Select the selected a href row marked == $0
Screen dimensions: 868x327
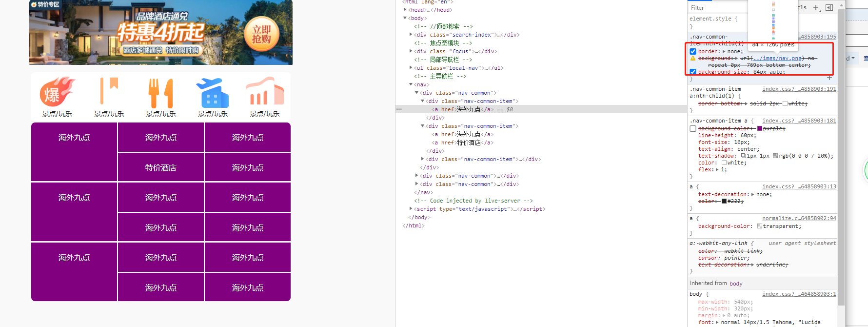pyautogui.click(x=541, y=109)
